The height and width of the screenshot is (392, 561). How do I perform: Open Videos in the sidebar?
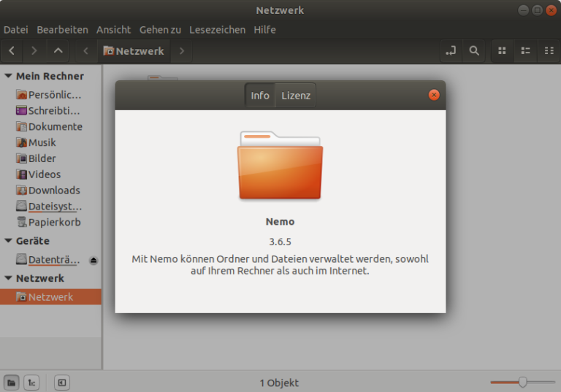point(50,174)
